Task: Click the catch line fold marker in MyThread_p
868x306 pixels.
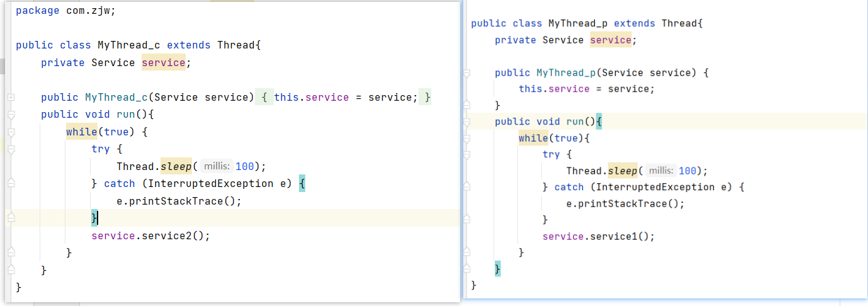Action: [x=467, y=187]
